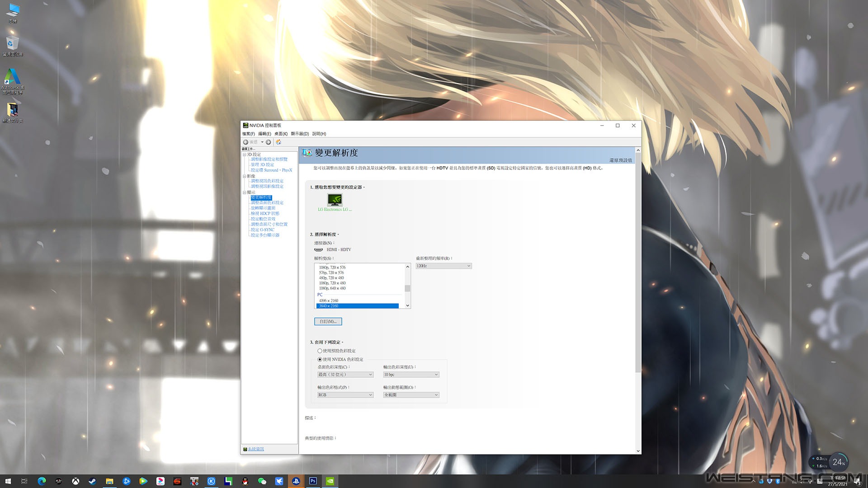The width and height of the screenshot is (868, 488).
Task: Select resolution 1080p, 640 × 480
Action: (x=332, y=289)
